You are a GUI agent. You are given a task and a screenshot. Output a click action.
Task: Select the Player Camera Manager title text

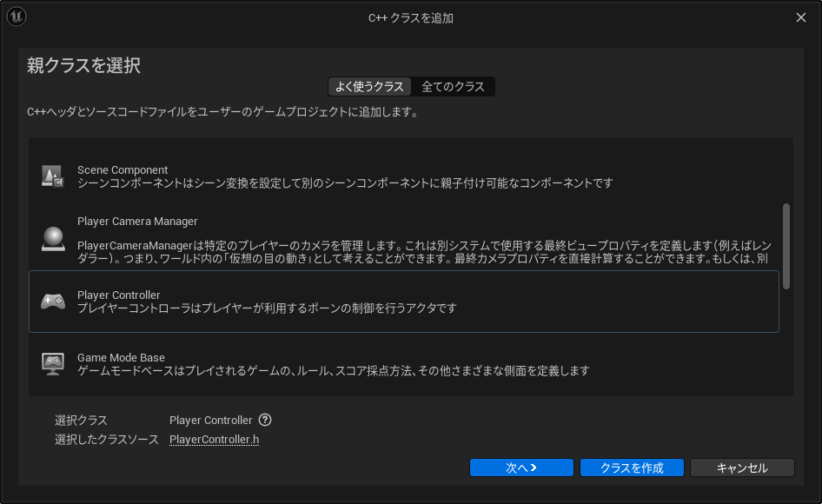[137, 222]
